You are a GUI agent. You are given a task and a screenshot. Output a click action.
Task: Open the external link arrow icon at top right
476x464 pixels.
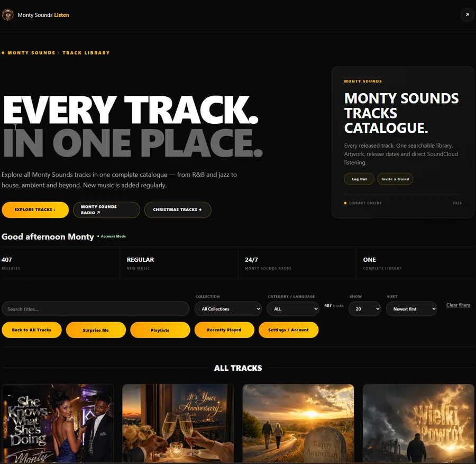(x=467, y=15)
